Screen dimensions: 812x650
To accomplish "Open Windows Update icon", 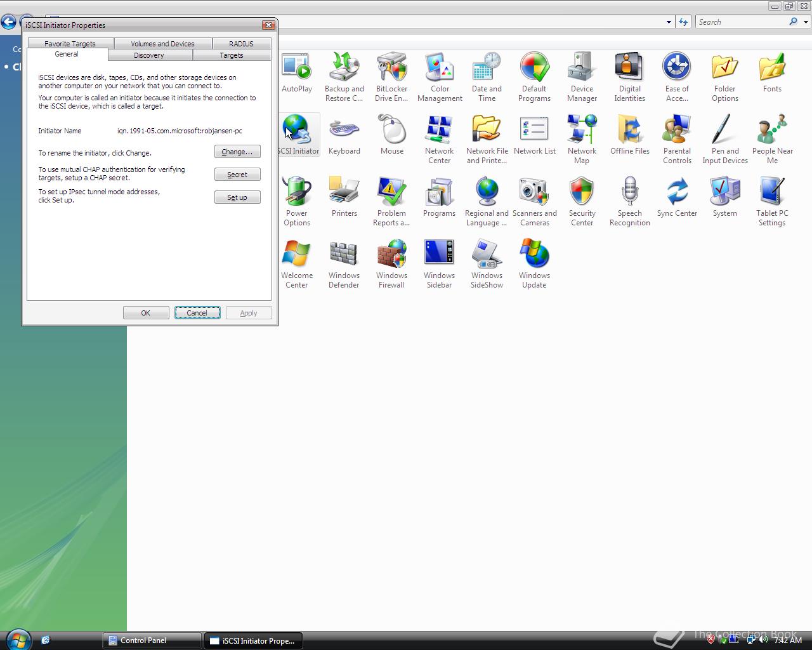I will (x=535, y=264).
